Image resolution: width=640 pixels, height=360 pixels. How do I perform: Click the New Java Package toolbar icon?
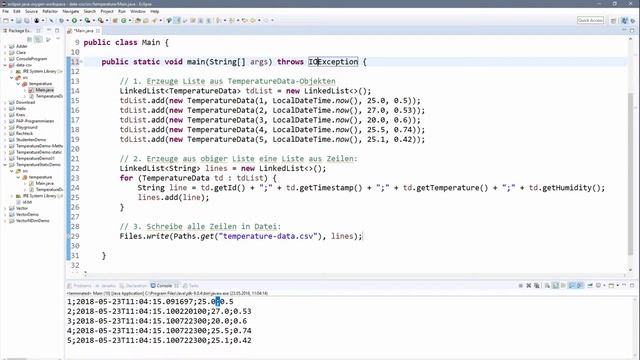(x=115, y=20)
